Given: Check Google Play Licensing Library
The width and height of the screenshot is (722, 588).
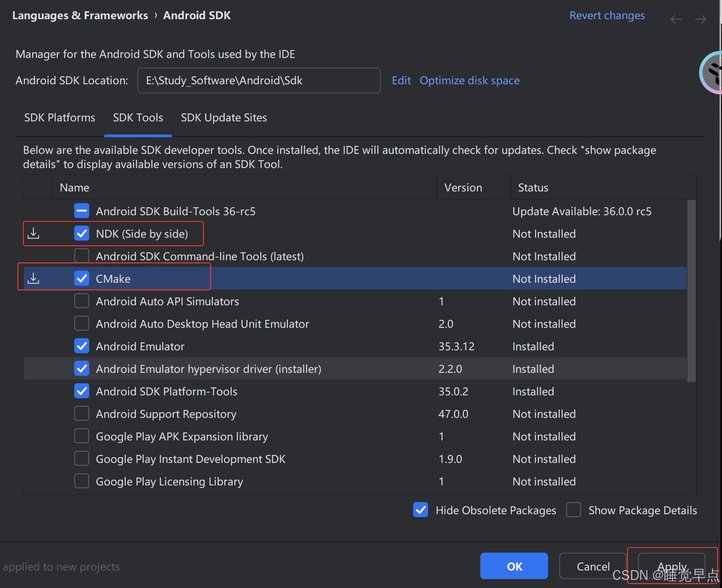Looking at the screenshot, I should point(82,481).
